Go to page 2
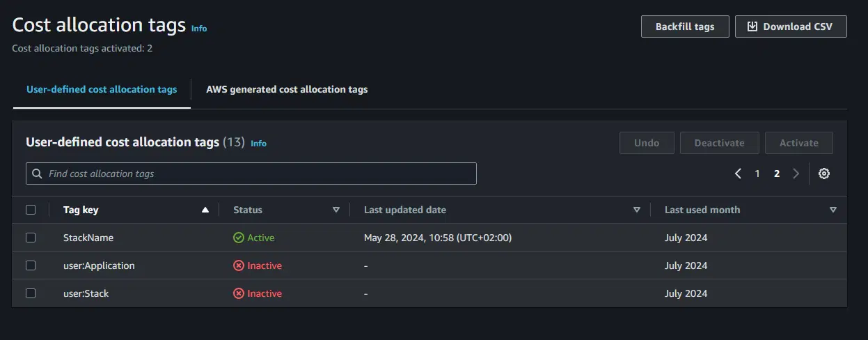Image resolution: width=868 pixels, height=340 pixels. click(777, 173)
